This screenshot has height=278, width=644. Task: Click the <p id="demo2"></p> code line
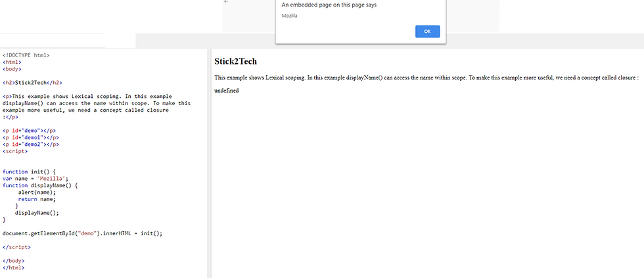pos(31,144)
